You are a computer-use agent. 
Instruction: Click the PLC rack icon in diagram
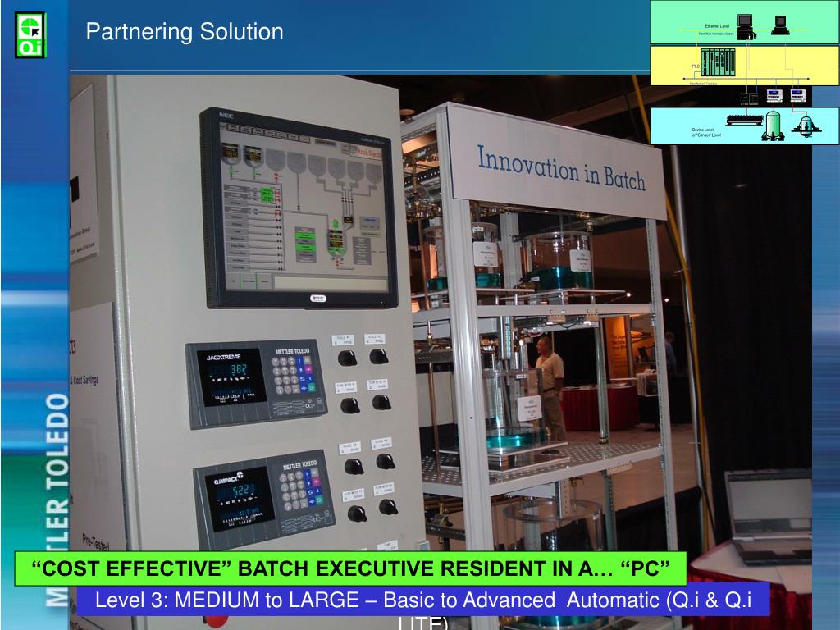(718, 62)
